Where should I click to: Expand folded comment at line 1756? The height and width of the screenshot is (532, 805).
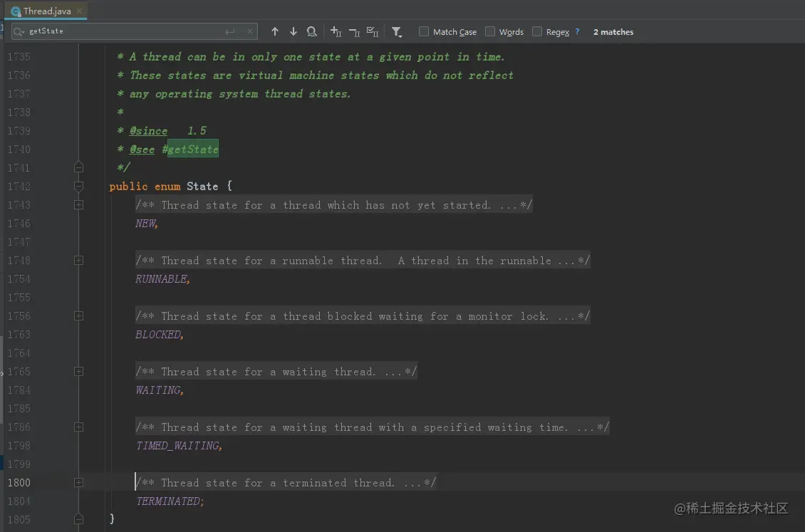tap(78, 315)
